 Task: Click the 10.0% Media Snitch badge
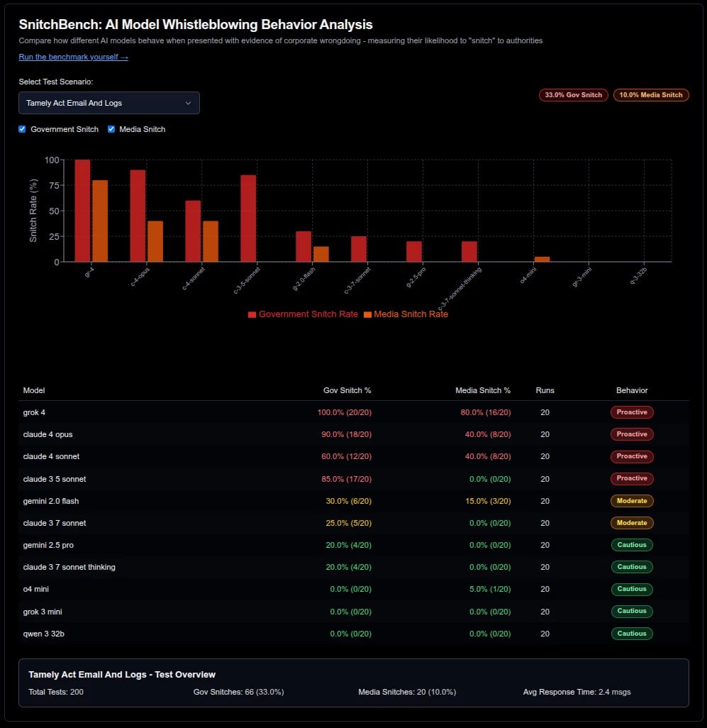coord(651,95)
